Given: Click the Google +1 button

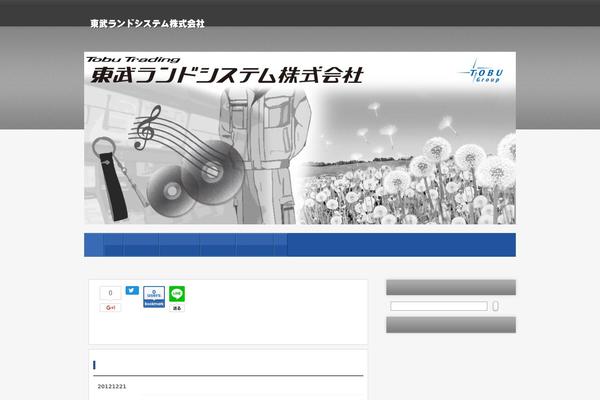Looking at the screenshot, I should pos(110,308).
